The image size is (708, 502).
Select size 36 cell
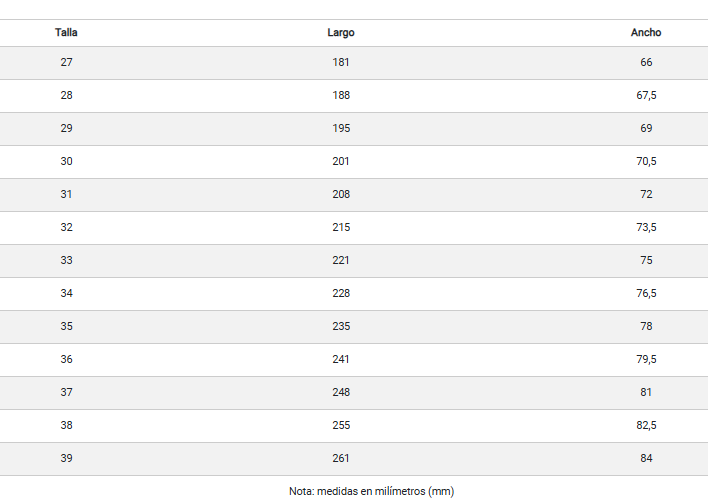tap(66, 359)
